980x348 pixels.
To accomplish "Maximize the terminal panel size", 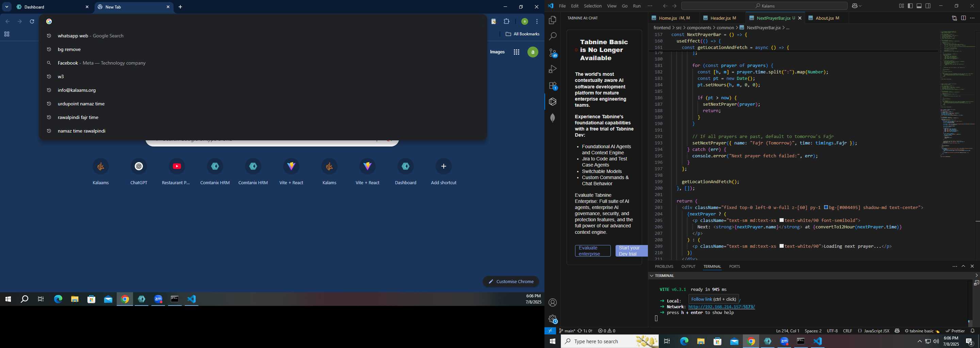I will 963,267.
